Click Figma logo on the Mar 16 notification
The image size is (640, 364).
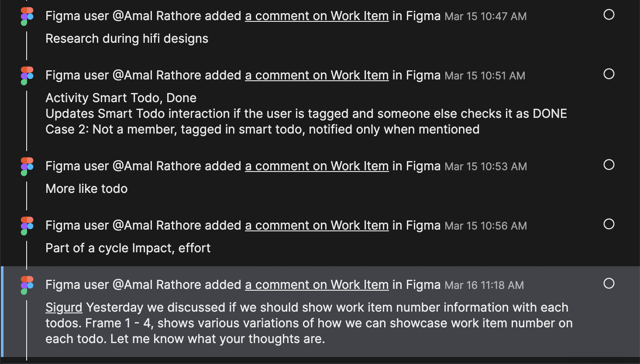[27, 285]
